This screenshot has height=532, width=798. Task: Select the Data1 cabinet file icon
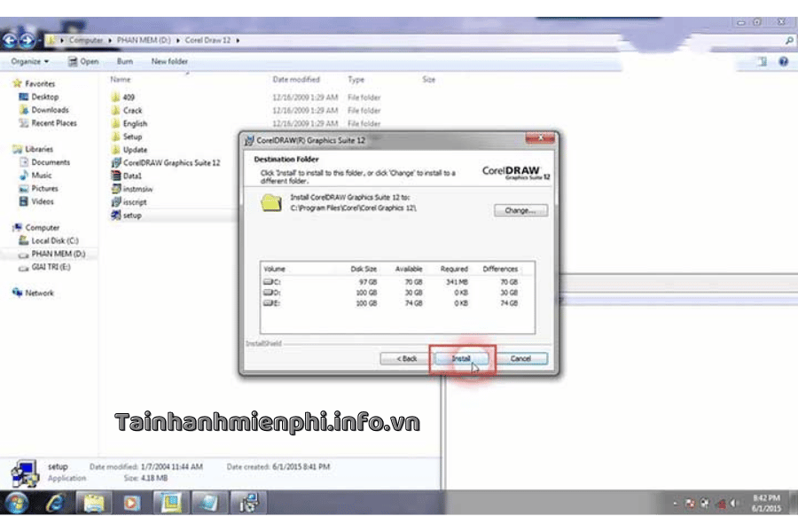pyautogui.click(x=115, y=176)
